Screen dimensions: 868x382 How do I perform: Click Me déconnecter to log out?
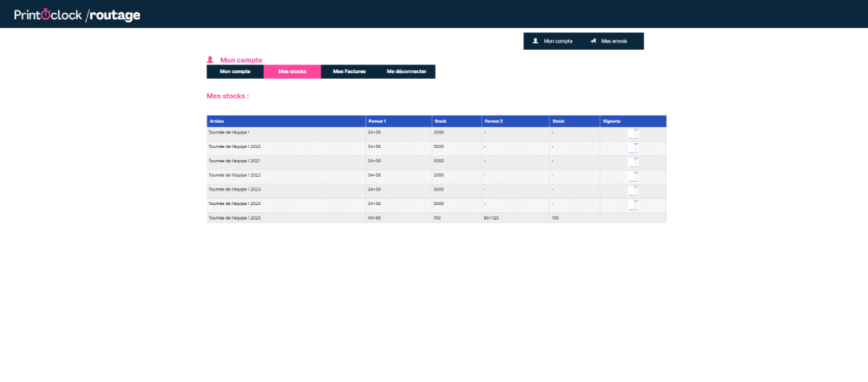(407, 72)
